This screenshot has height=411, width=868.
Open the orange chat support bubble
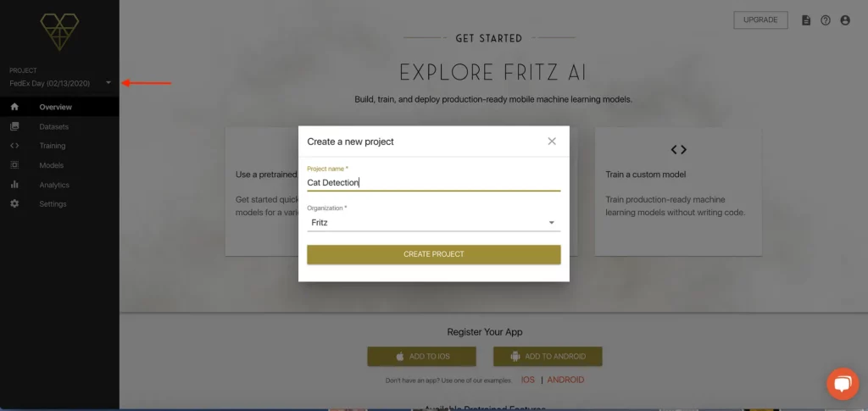coord(842,384)
